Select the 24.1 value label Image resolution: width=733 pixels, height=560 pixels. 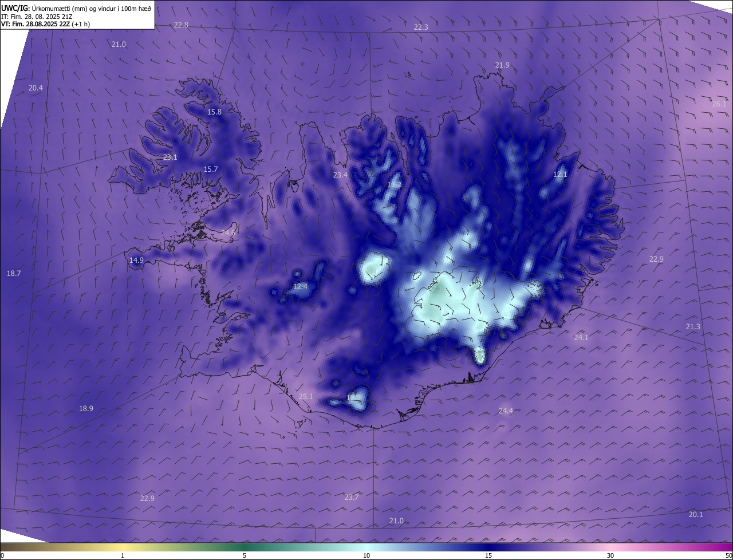(581, 337)
